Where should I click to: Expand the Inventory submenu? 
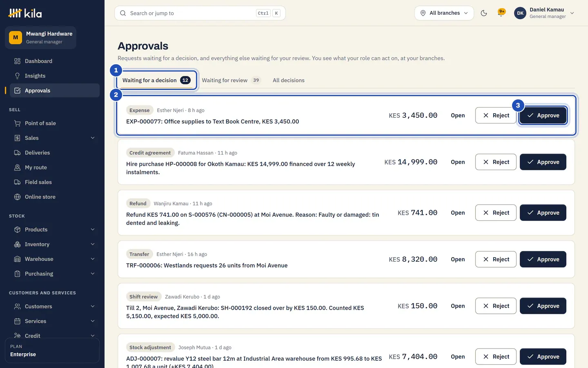click(93, 244)
